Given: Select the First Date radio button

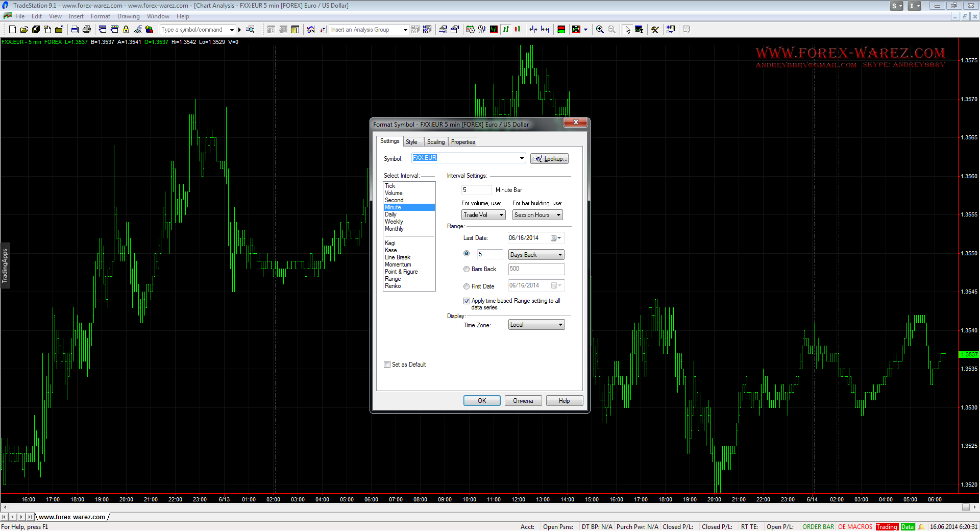Looking at the screenshot, I should (467, 286).
